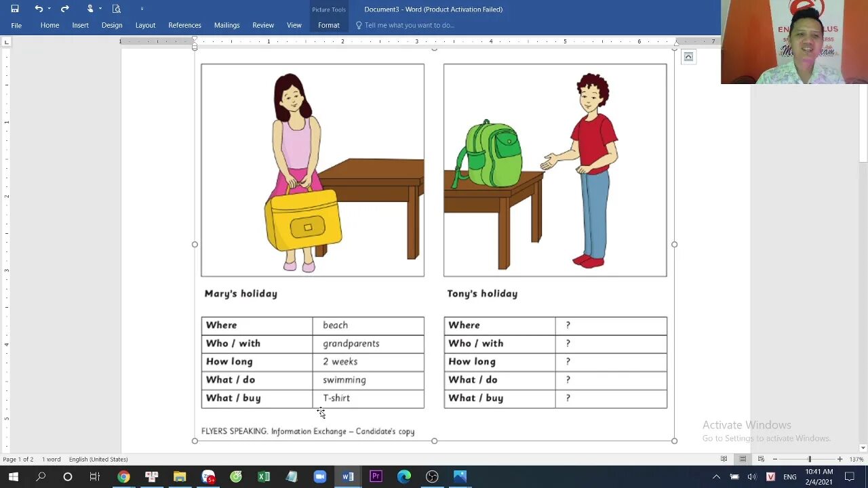Click the '1 word' count in status bar
The width and height of the screenshot is (868, 488).
(x=51, y=460)
